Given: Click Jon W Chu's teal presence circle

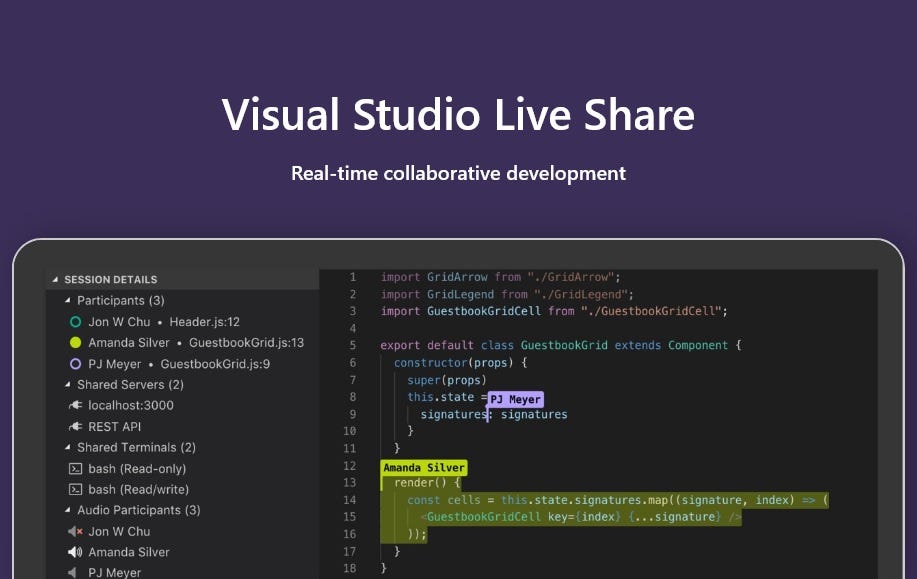Looking at the screenshot, I should point(75,321).
